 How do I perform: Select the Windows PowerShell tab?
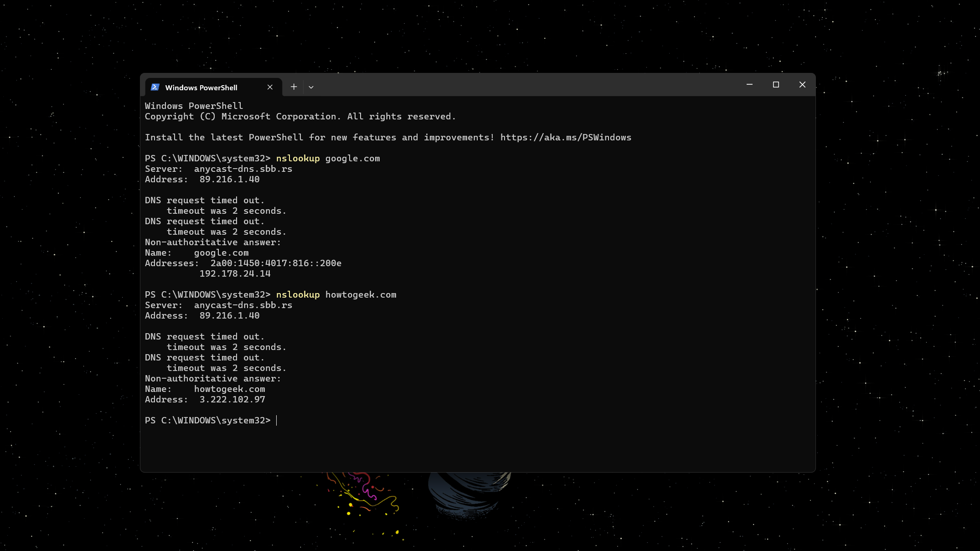tap(213, 87)
